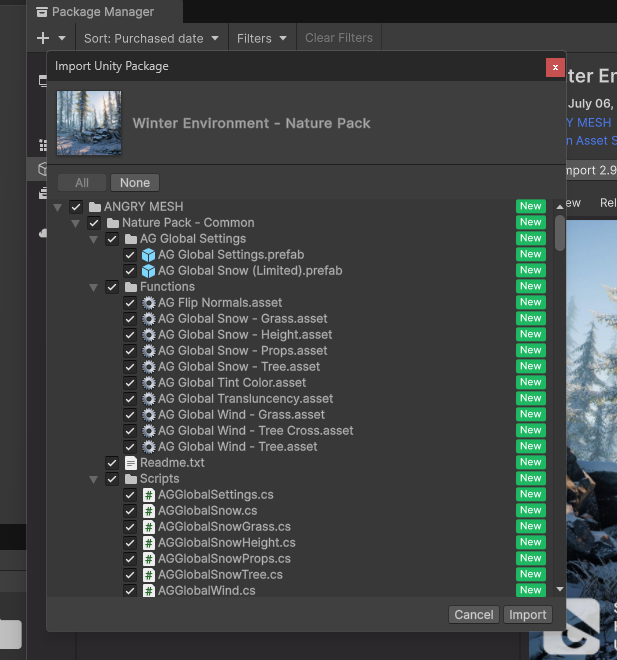Image resolution: width=617 pixels, height=660 pixels.
Task: Click the gear icon of AG Global Snow - Props.asset
Action: 148,351
